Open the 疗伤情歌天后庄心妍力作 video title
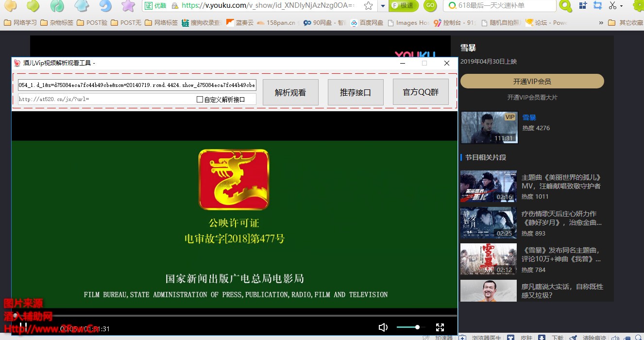This screenshot has width=644, height=340. [x=561, y=218]
